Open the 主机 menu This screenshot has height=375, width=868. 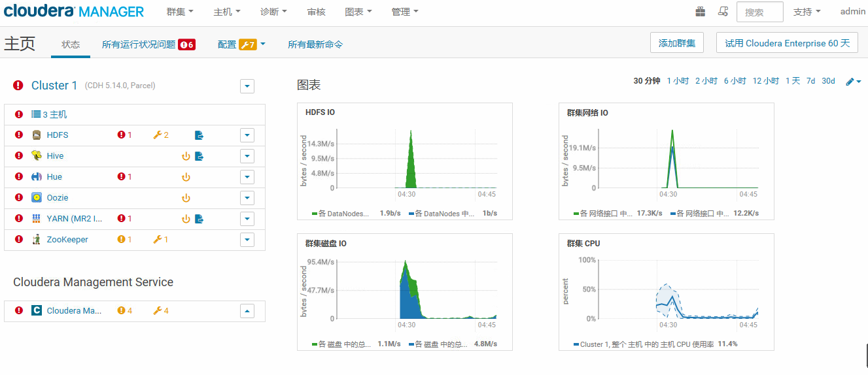pos(227,12)
